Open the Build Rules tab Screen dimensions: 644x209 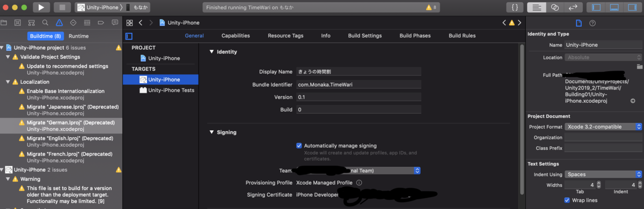[462, 36]
